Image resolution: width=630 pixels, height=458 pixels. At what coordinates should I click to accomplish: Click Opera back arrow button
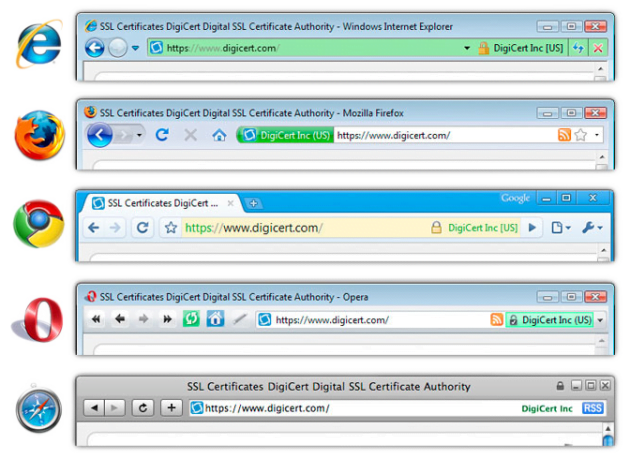120,319
